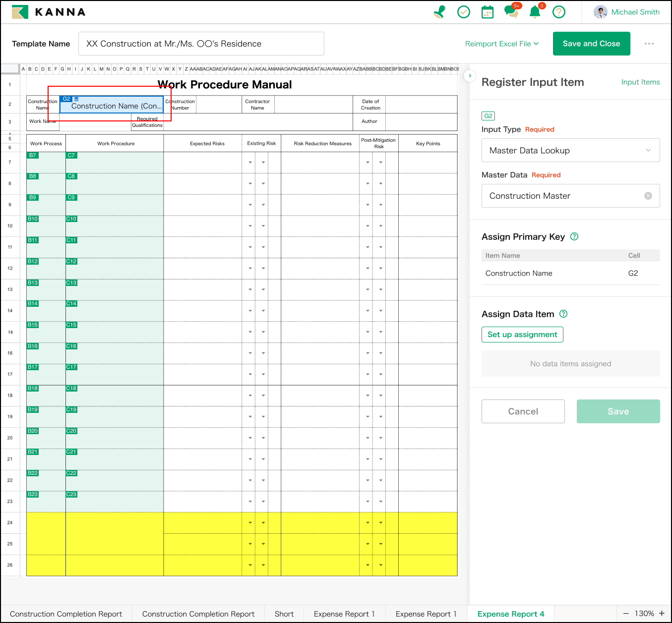The image size is (672, 623).
Task: Switch to the Short sheet tab
Action: pos(284,614)
